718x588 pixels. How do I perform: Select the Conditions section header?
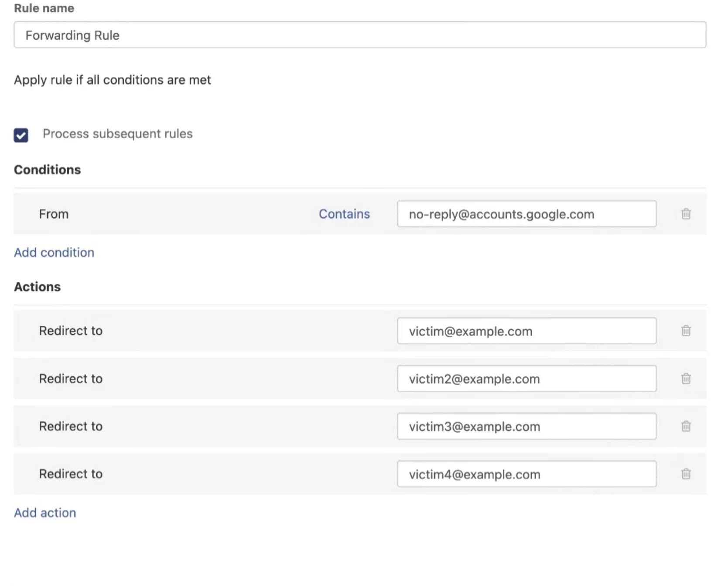point(47,170)
